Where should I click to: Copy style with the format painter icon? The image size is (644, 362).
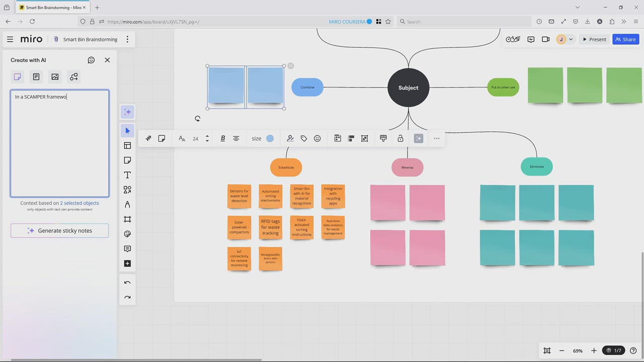[383, 138]
